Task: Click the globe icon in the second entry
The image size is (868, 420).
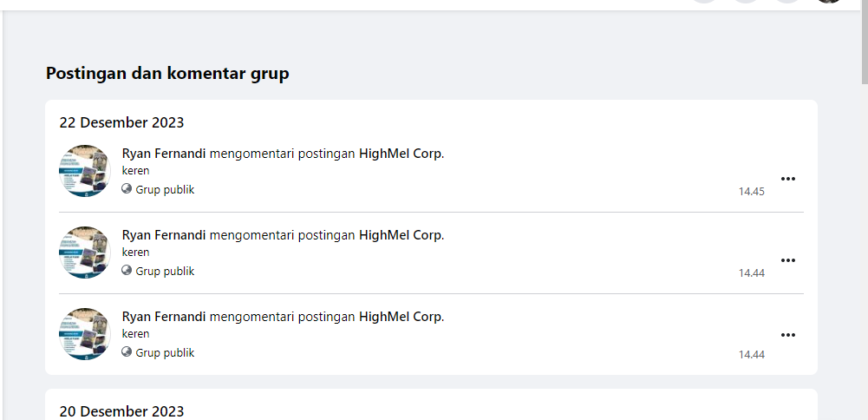Action: click(x=127, y=271)
